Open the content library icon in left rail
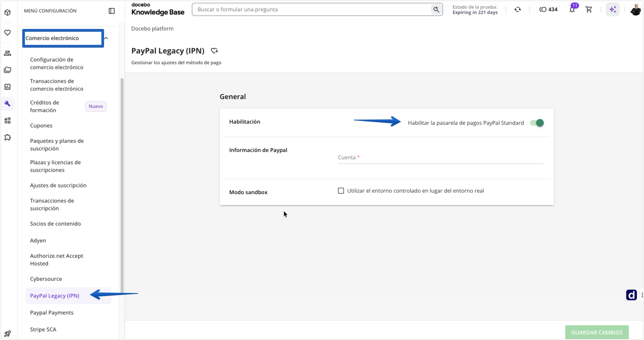 7,70
